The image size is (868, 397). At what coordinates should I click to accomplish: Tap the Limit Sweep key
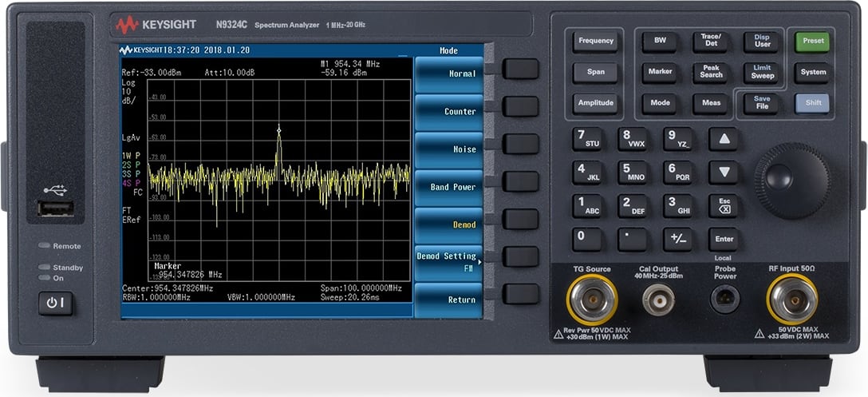tap(762, 73)
